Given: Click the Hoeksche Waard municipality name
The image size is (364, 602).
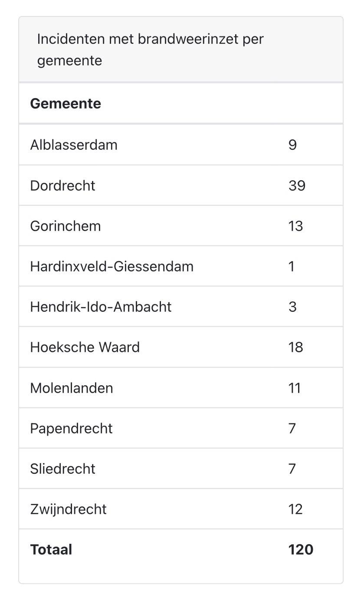Looking at the screenshot, I should click(85, 347).
